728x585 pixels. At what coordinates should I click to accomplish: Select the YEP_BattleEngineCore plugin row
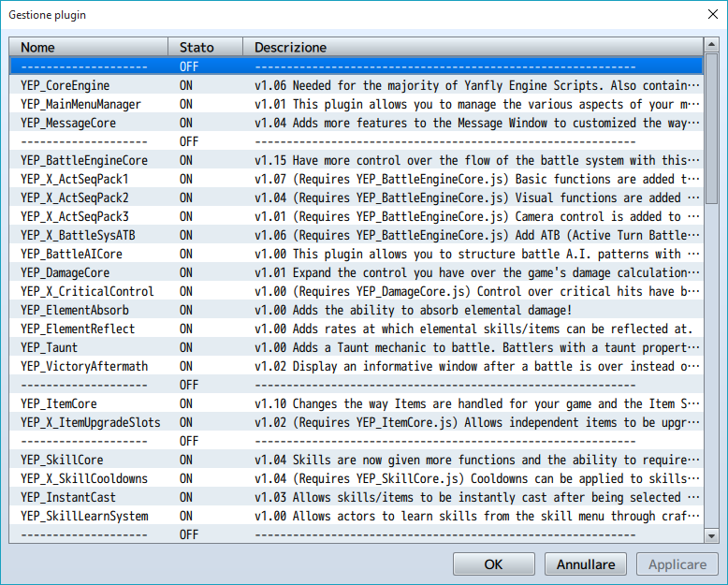357,160
